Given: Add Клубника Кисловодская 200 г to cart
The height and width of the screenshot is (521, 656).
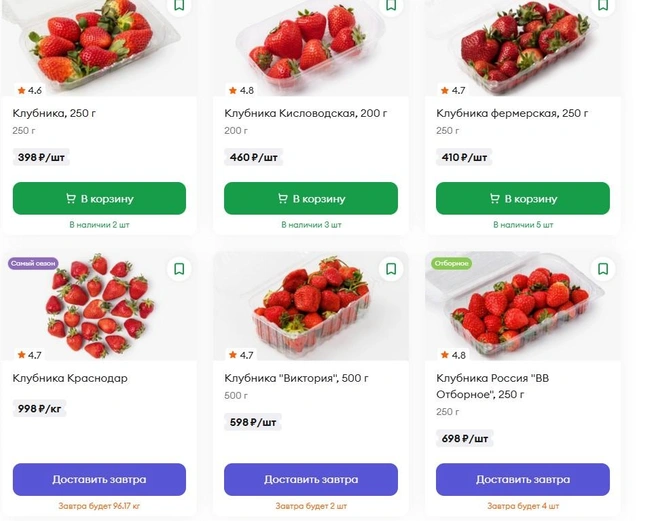Looking at the screenshot, I should click(311, 198).
